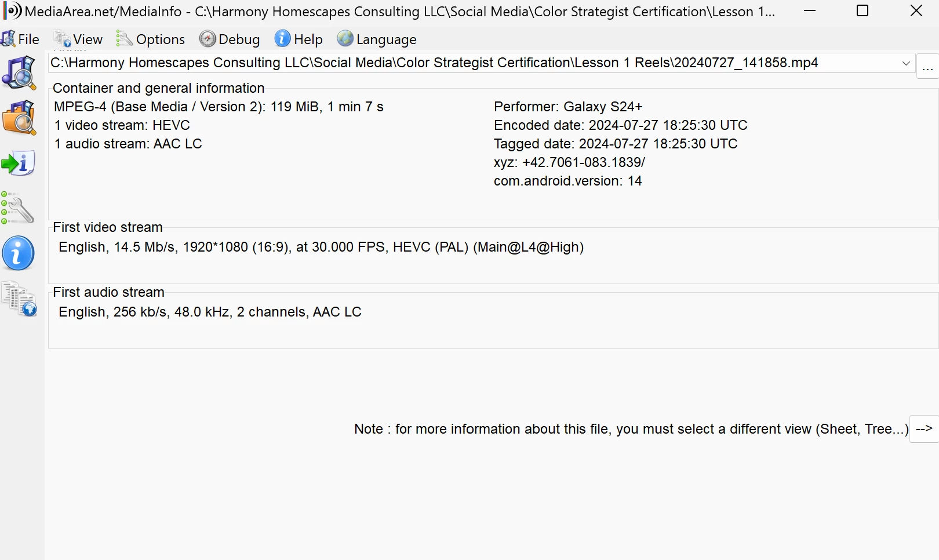Click 'Encoded date: 2024-07-27 18:25:30 UTC'
939x560 pixels.
tap(620, 125)
